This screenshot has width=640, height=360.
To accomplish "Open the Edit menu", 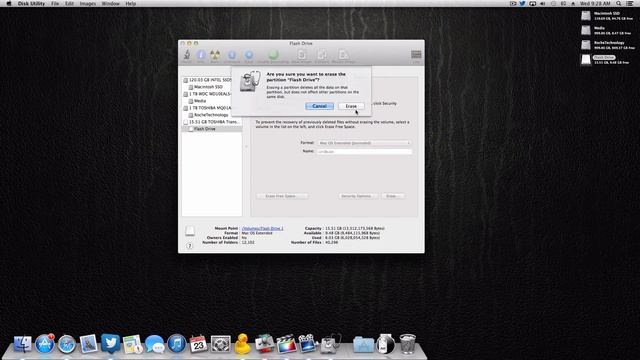I will pyautogui.click(x=69, y=4).
